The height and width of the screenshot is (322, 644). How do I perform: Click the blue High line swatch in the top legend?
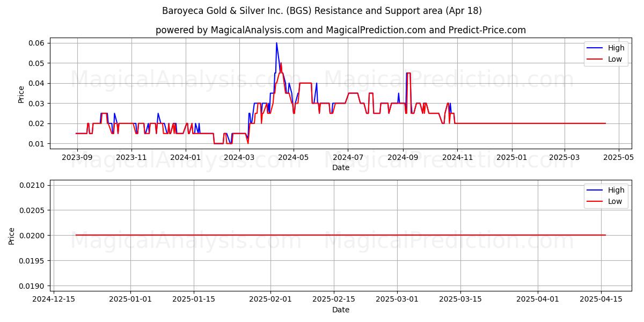[x=596, y=48]
